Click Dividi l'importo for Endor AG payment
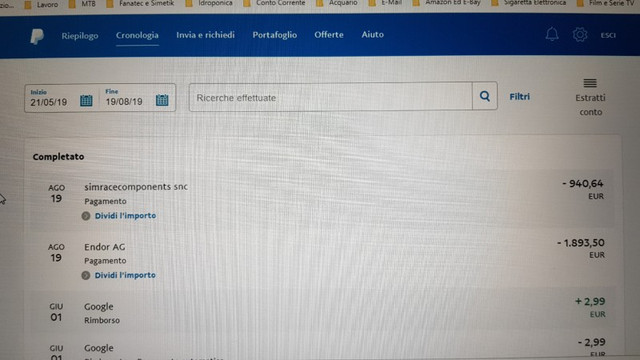640x360 pixels. coord(125,276)
